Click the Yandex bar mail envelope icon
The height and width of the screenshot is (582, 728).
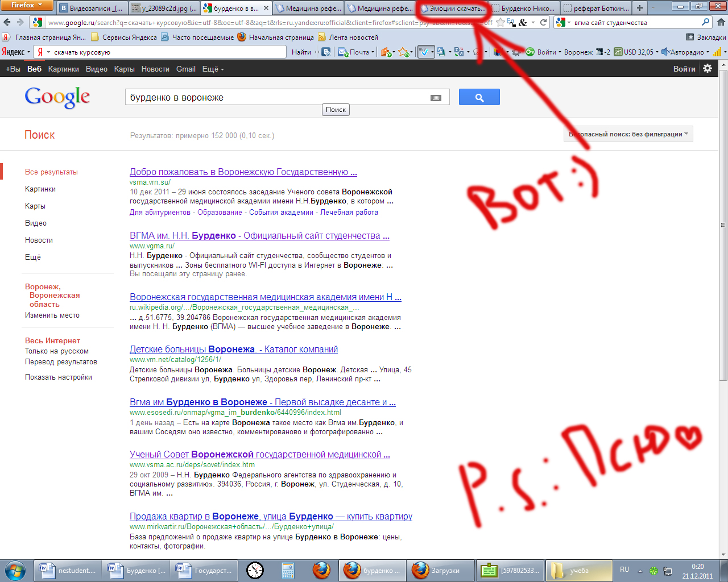click(343, 52)
